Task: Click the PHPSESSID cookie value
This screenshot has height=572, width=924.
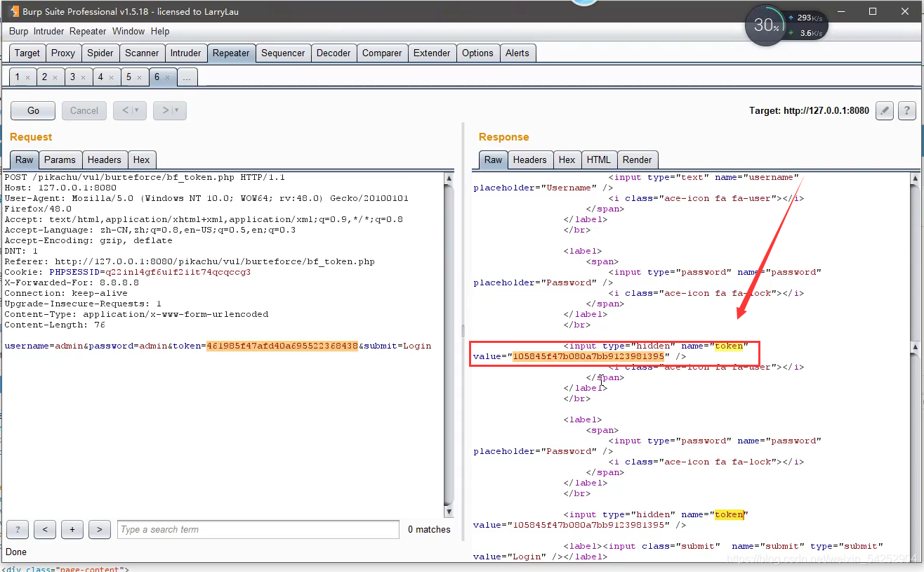Action: pyautogui.click(x=178, y=272)
